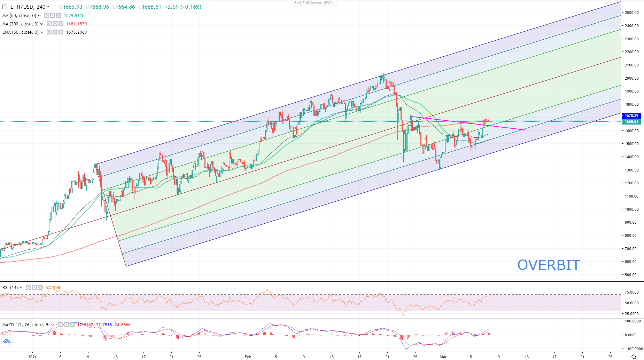Image resolution: width=644 pixels, height=360 pixels.
Task: Click the close price C1668.61 in header
Action: coord(150,7)
